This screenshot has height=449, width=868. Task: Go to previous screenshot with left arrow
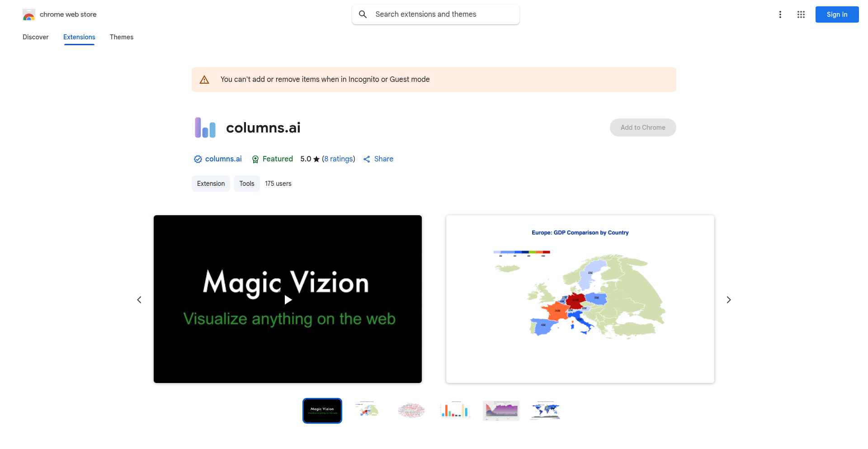(139, 300)
